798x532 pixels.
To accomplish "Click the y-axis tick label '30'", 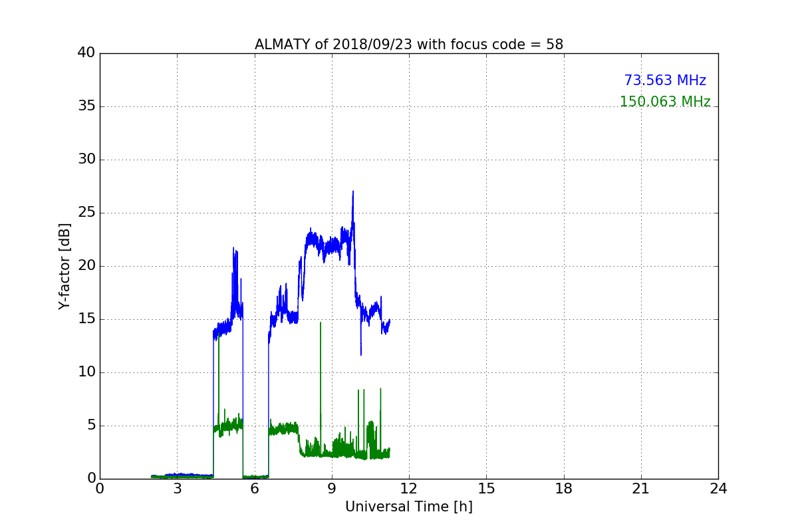I will coord(86,160).
